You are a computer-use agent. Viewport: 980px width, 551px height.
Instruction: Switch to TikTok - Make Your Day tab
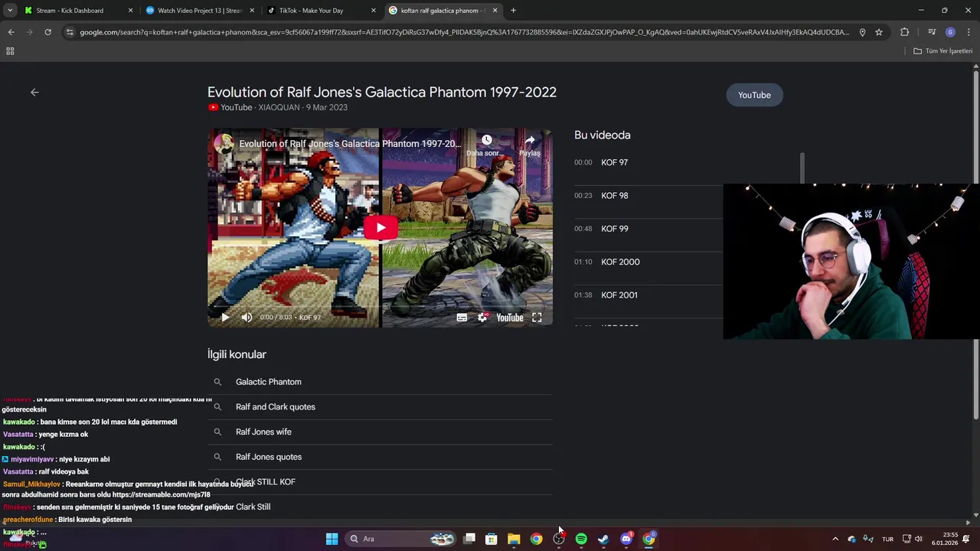(320, 11)
